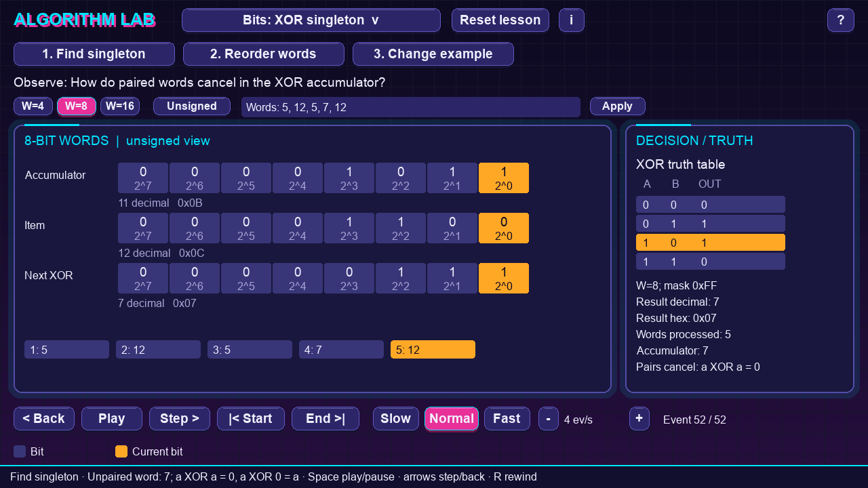Switch to 3. Change example step
This screenshot has height=488, width=868.
coord(433,54)
